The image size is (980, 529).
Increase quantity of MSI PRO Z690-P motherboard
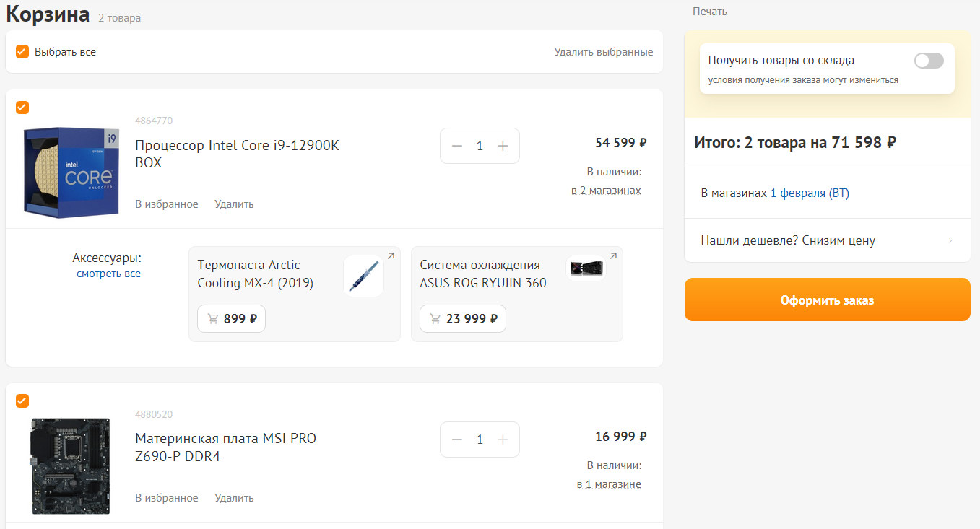(x=503, y=440)
